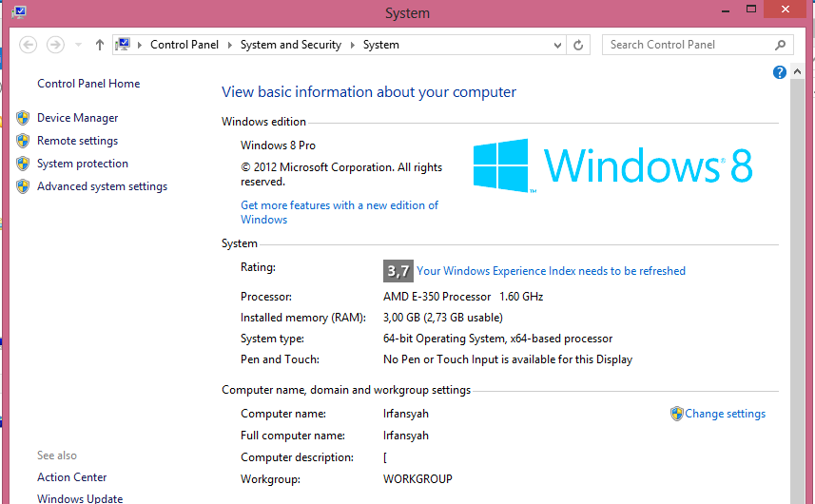Click the 64-bit Operating System value
Image resolution: width=815 pixels, height=504 pixels.
pyautogui.click(x=497, y=339)
